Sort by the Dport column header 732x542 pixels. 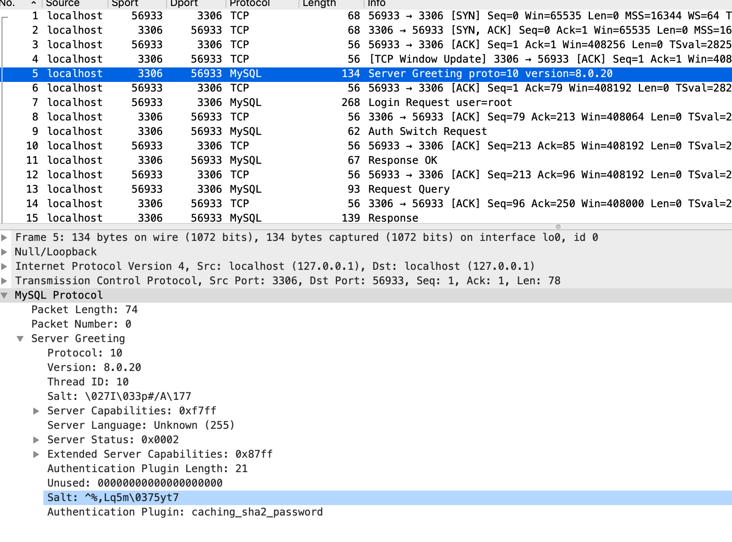click(x=195, y=3)
